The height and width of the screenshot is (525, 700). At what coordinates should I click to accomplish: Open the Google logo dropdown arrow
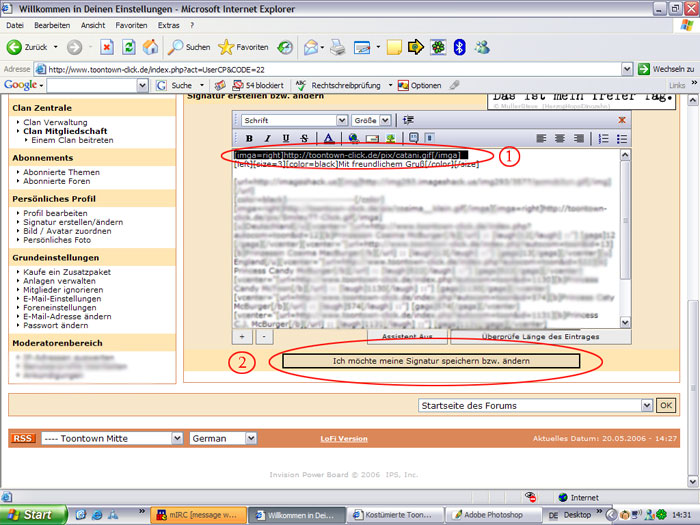[x=41, y=85]
